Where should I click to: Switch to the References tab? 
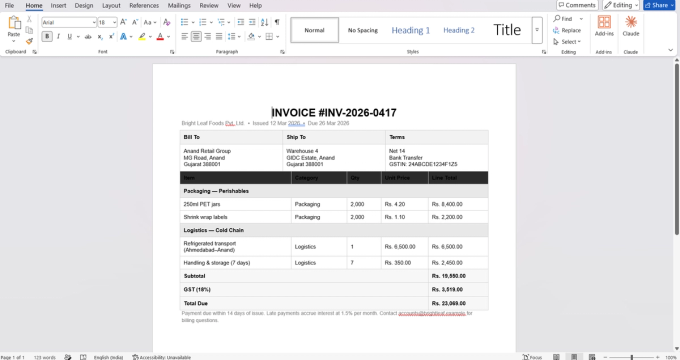(144, 6)
